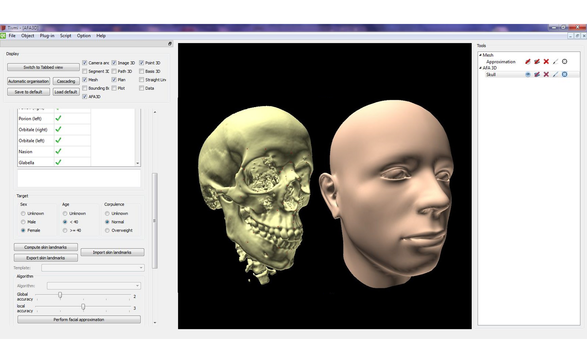Toggle the AFA3D checkbox
Screen dimensions: 587x363
(85, 97)
